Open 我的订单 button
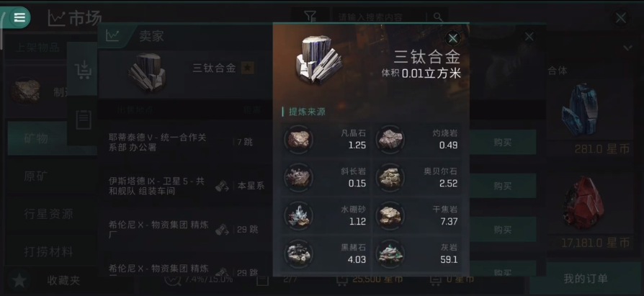The height and width of the screenshot is (296, 644). coord(585,279)
